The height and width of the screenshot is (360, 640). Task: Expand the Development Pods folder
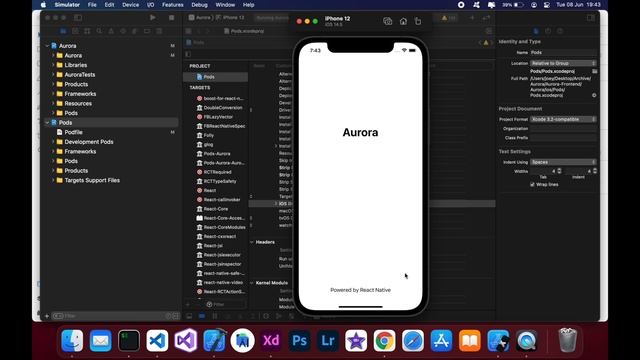coord(53,142)
